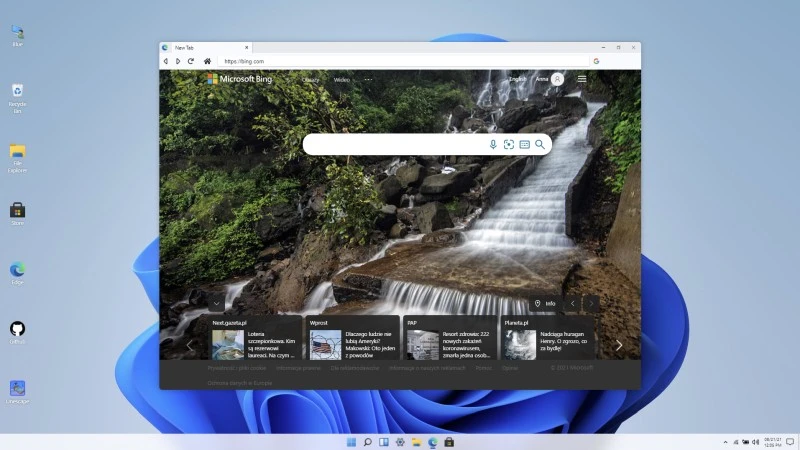The width and height of the screenshot is (800, 450).
Task: Open the Windows Start button in taskbar
Action: (352, 442)
